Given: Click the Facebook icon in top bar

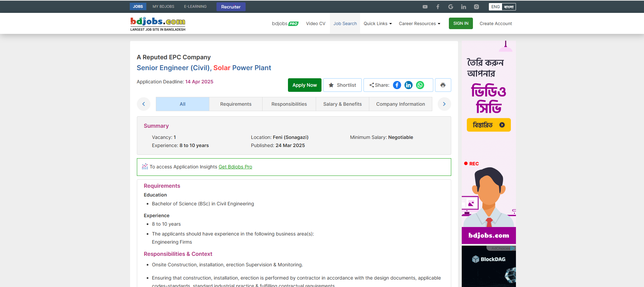Looking at the screenshot, I should pyautogui.click(x=438, y=7).
